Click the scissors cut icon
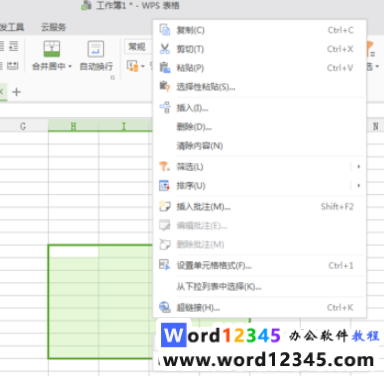The image size is (384, 376). (x=165, y=49)
